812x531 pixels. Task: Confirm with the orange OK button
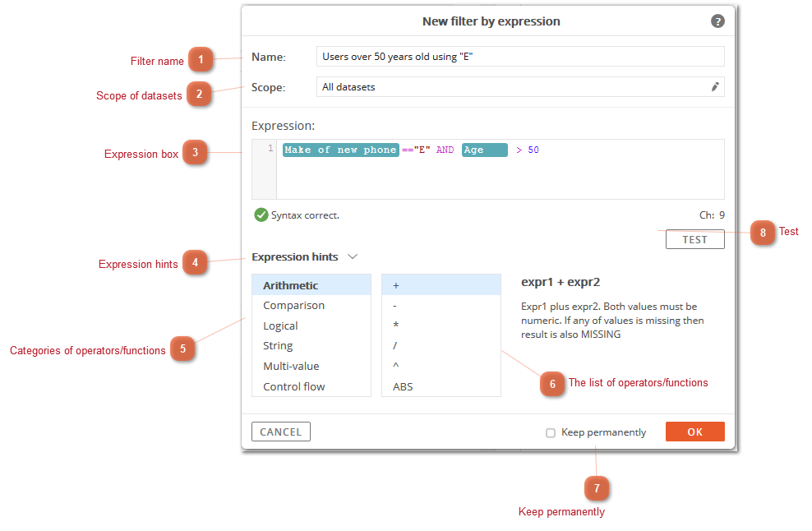point(694,432)
